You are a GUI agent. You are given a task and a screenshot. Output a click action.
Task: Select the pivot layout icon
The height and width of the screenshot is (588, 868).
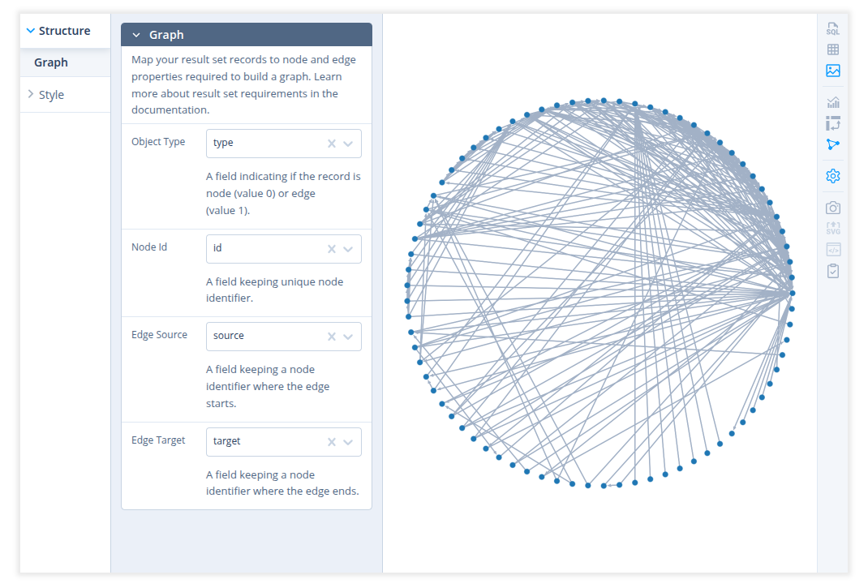coord(832,123)
